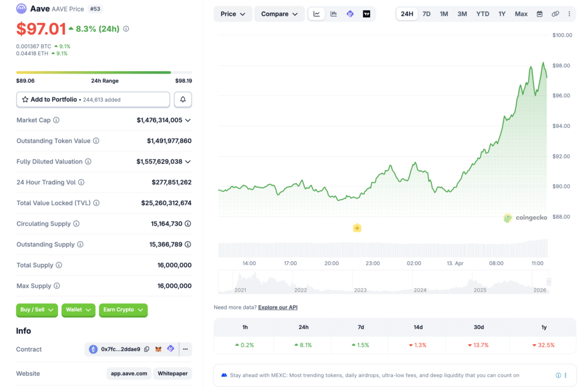Open the three-dot menu next to contract address
Screen dimensions: 588x387
click(x=185, y=349)
